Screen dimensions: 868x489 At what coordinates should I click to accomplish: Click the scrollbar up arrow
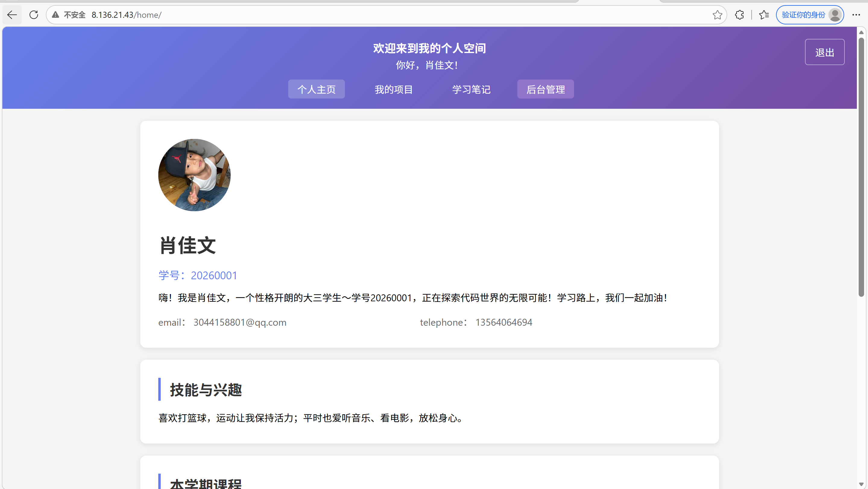pos(861,32)
